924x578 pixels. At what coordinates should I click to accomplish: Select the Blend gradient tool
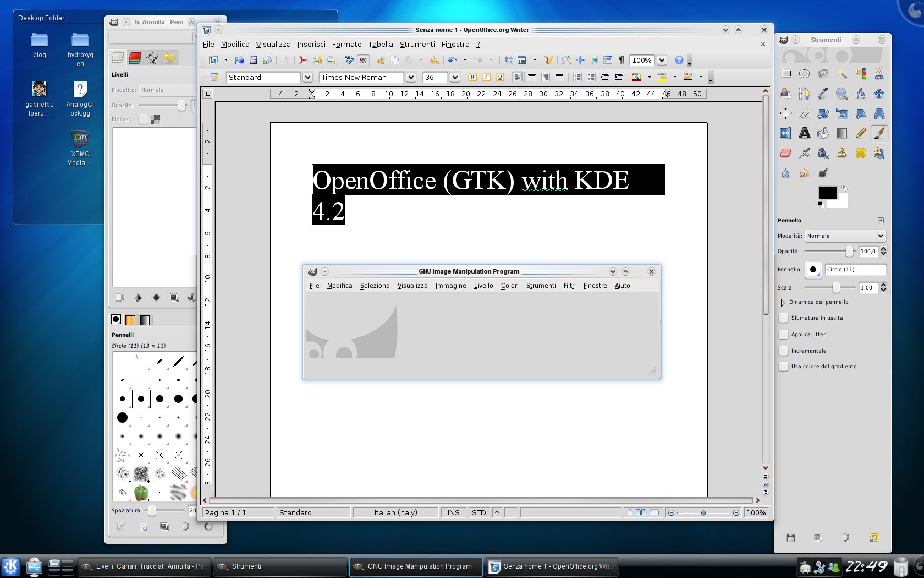(842, 133)
